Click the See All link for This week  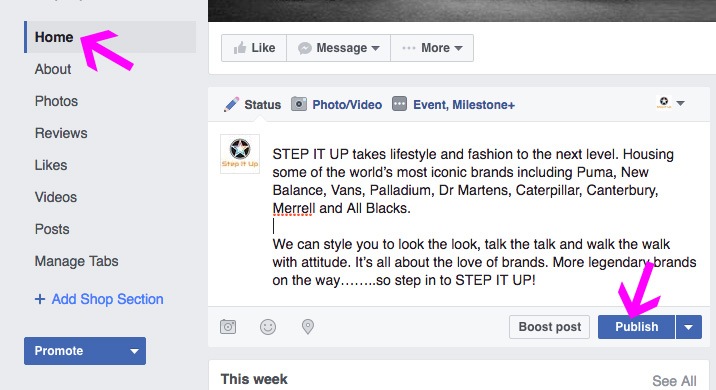point(674,380)
